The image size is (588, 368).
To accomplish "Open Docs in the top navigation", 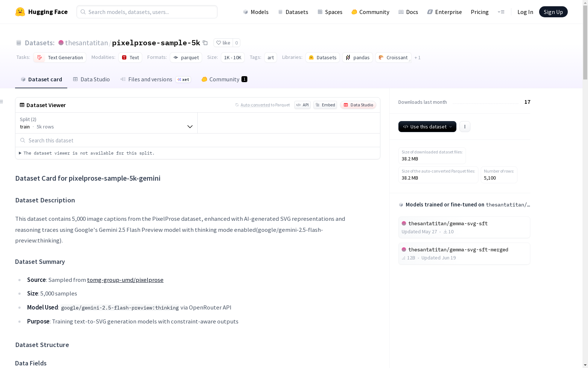I will 408,12.
